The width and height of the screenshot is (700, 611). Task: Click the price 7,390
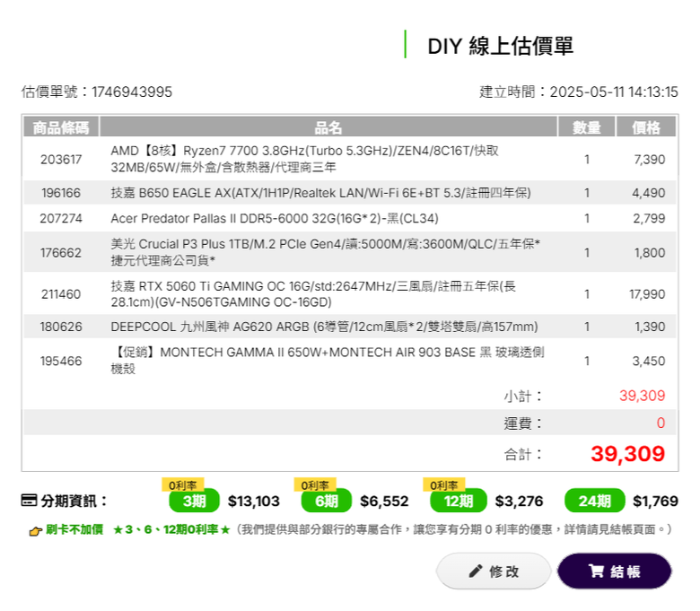pos(649,160)
